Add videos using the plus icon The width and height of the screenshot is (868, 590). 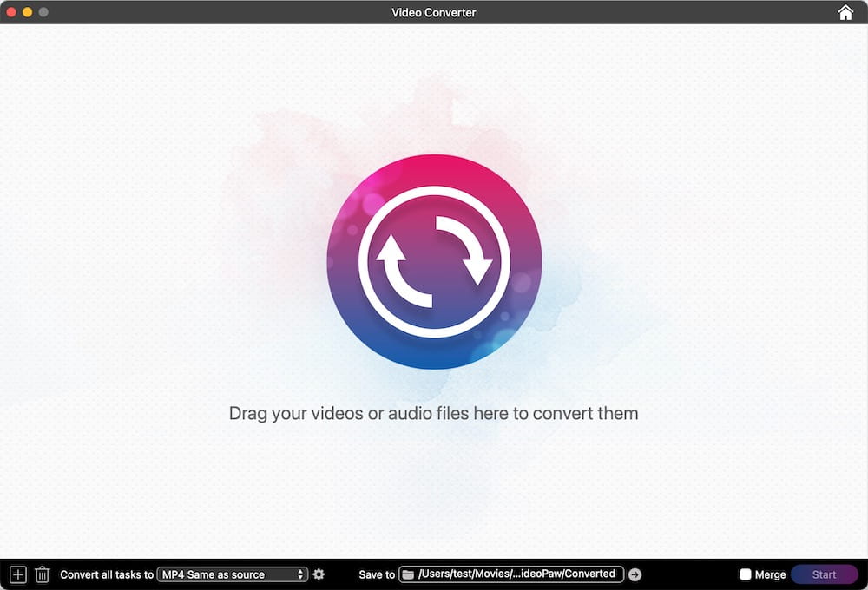point(17,574)
